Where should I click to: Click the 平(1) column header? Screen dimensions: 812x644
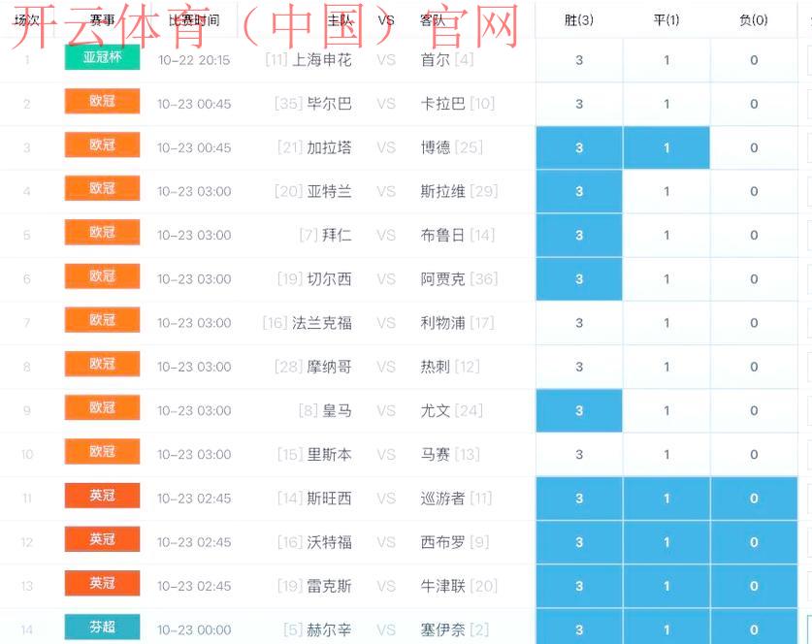pyautogui.click(x=665, y=18)
